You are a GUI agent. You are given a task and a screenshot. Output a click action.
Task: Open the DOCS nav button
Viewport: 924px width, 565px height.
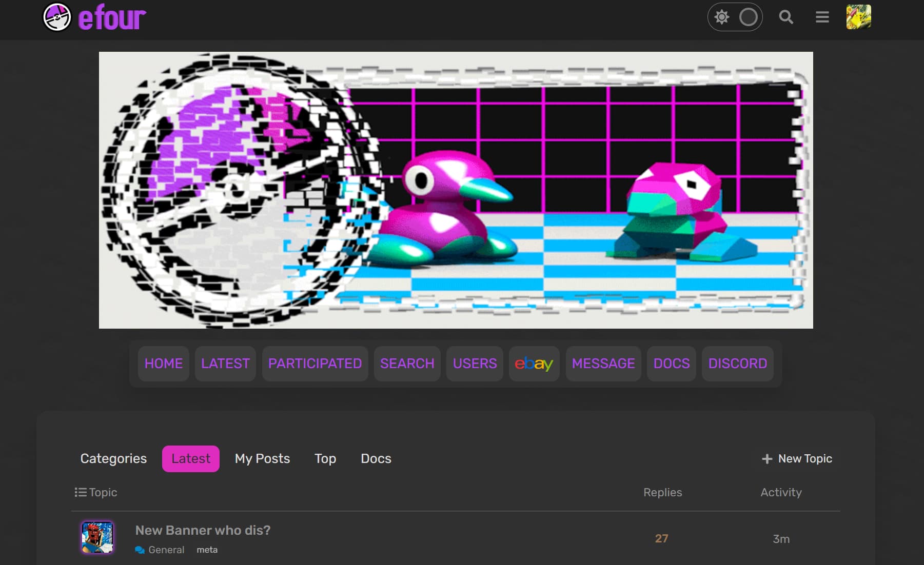pyautogui.click(x=672, y=364)
